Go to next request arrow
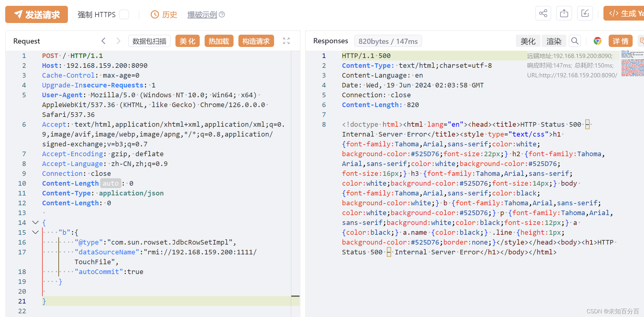Image resolution: width=644 pixels, height=317 pixels. click(118, 41)
